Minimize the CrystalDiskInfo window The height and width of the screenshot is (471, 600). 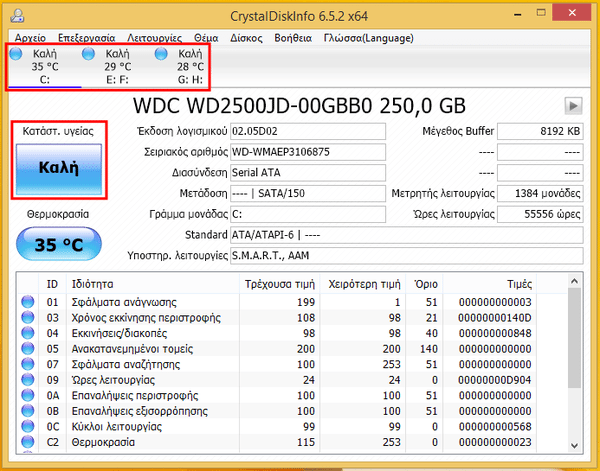(x=518, y=15)
